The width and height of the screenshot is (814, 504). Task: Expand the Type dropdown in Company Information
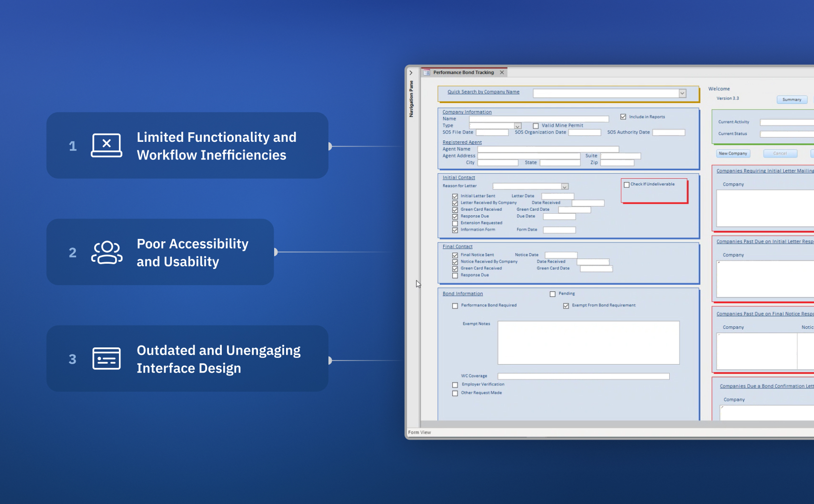click(517, 126)
